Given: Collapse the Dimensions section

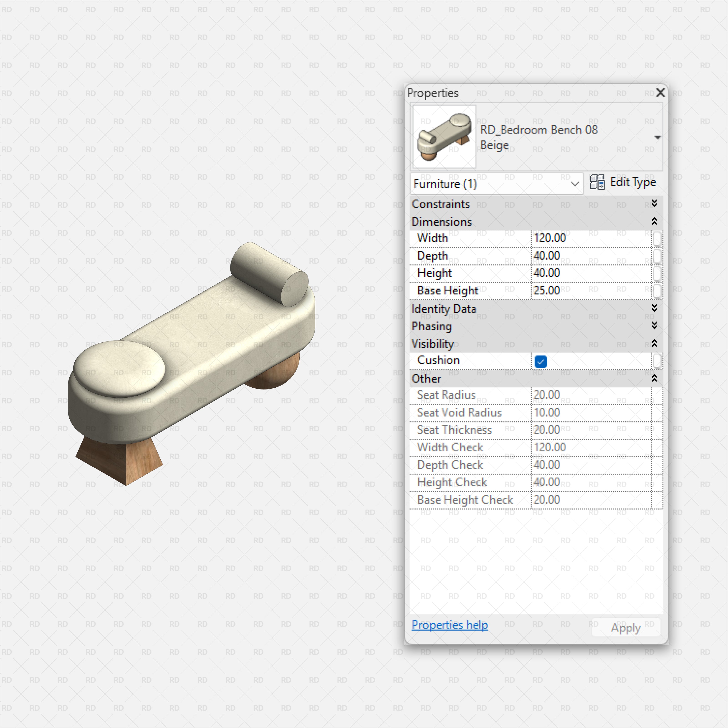Looking at the screenshot, I should (x=654, y=221).
